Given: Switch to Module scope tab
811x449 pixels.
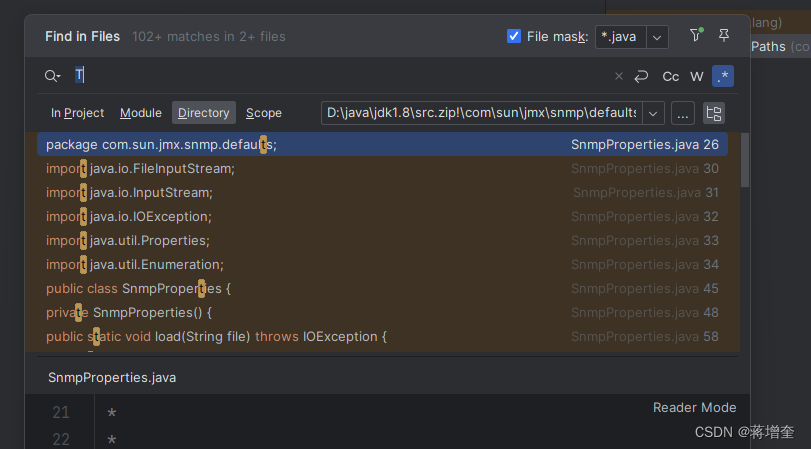Looking at the screenshot, I should (x=141, y=113).
